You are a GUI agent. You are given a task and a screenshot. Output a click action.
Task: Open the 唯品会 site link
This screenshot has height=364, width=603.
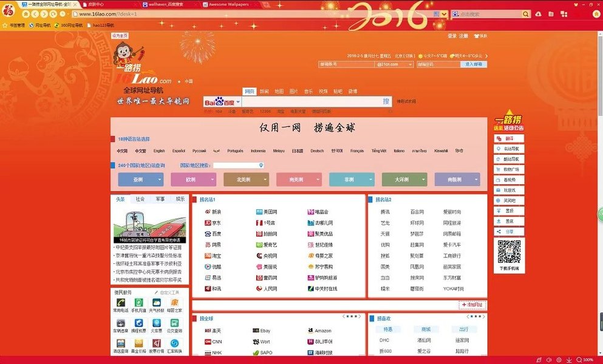[318, 212]
